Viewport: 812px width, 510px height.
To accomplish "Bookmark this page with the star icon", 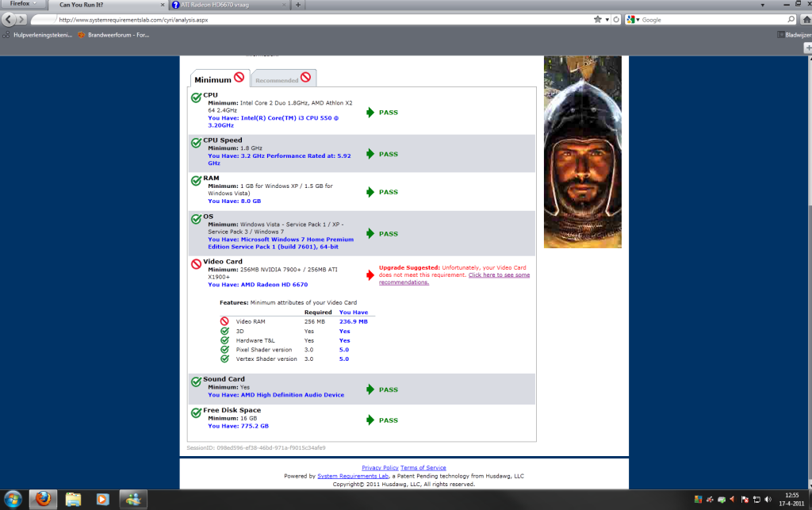I will [x=598, y=20].
